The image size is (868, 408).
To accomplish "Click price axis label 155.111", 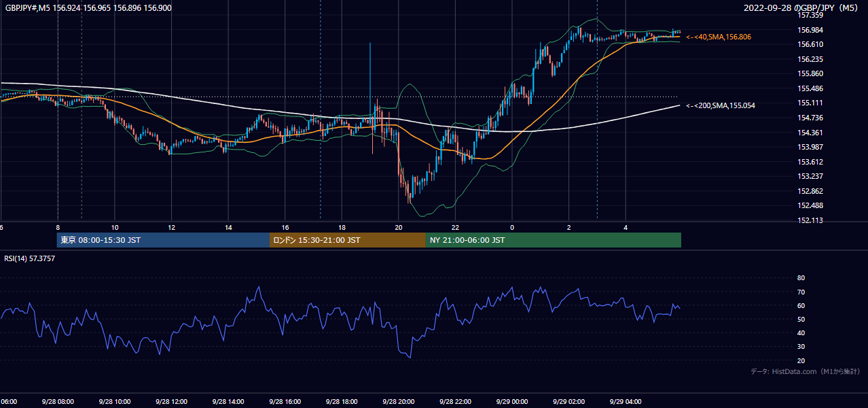I will [x=811, y=103].
